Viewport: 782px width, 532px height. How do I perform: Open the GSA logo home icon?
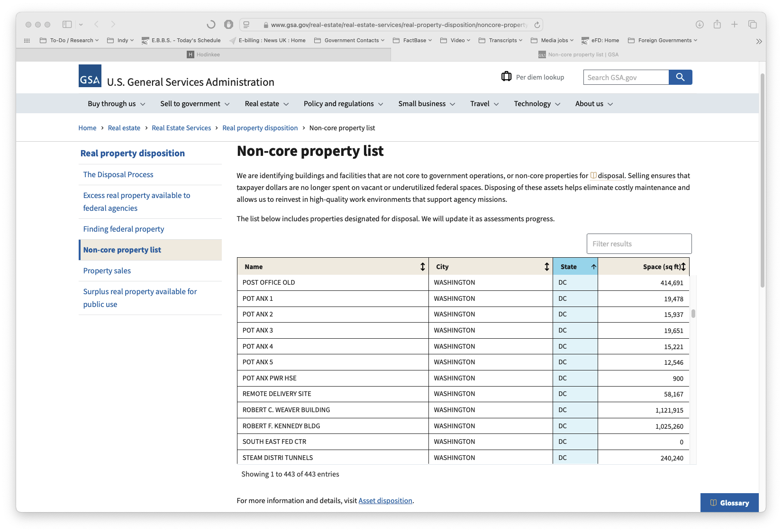click(x=90, y=76)
